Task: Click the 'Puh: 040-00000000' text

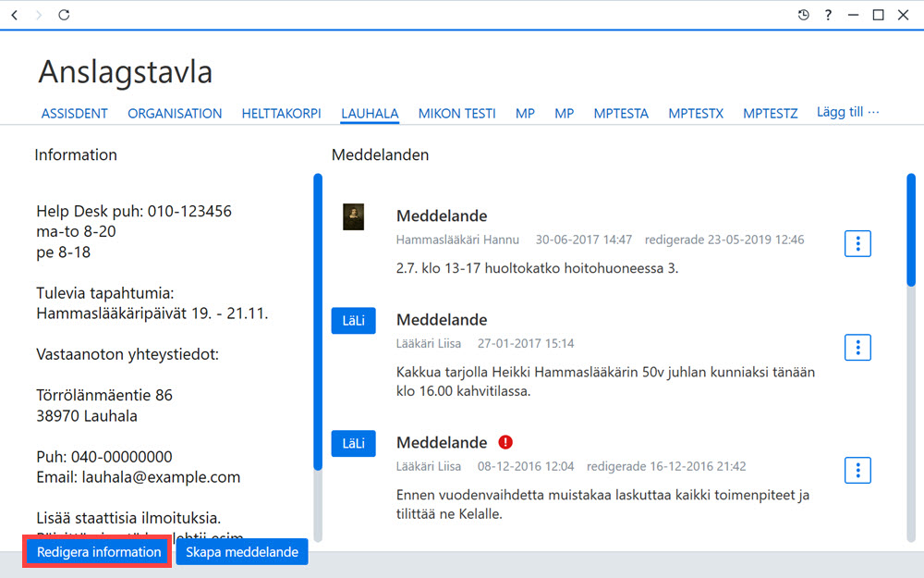Action: [104, 457]
